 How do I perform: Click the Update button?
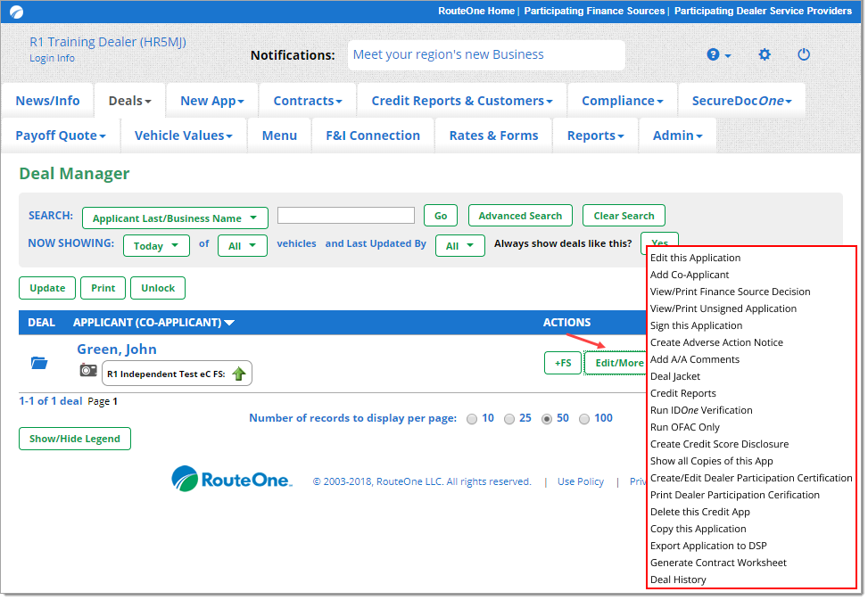coord(47,288)
